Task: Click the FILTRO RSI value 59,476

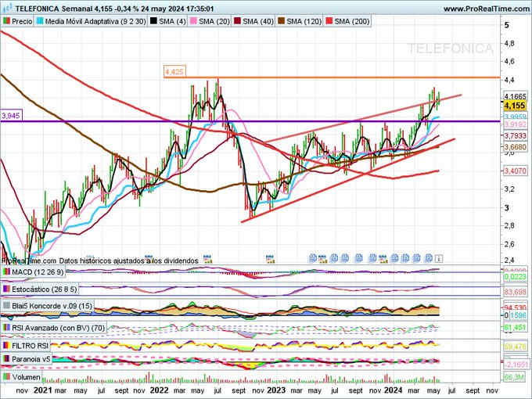Action: tap(515, 347)
